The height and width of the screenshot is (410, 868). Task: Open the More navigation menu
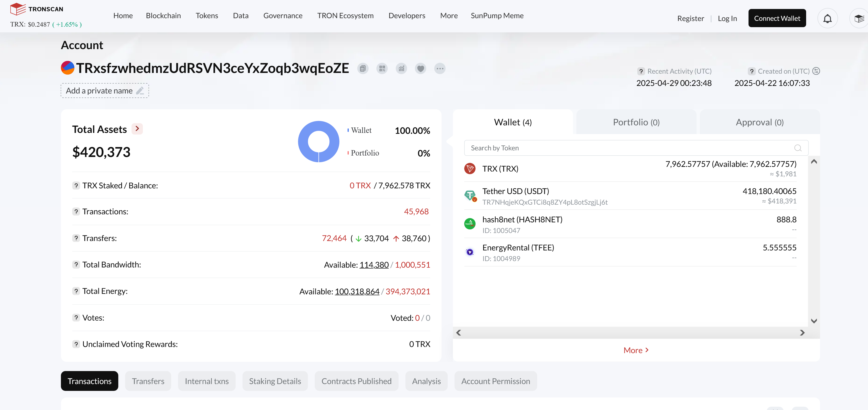pos(449,16)
